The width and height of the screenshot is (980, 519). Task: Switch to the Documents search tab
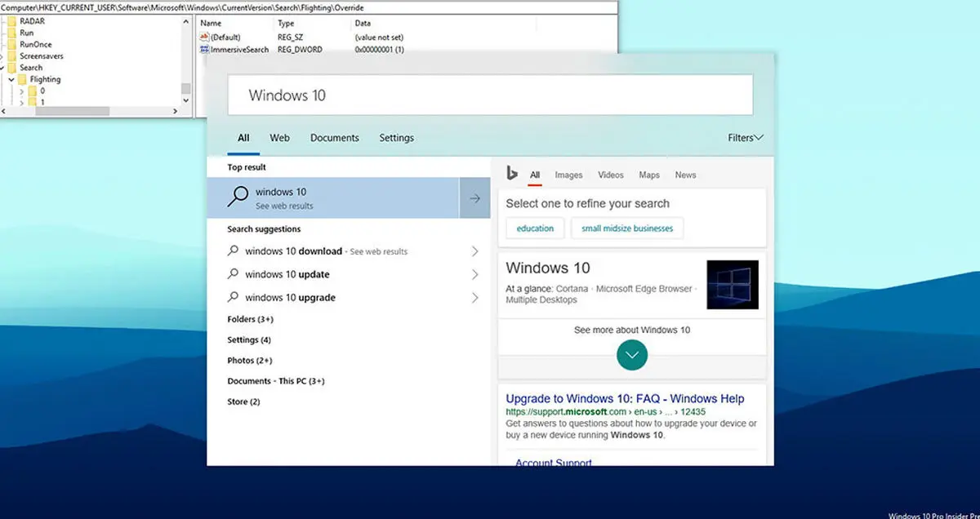[334, 138]
